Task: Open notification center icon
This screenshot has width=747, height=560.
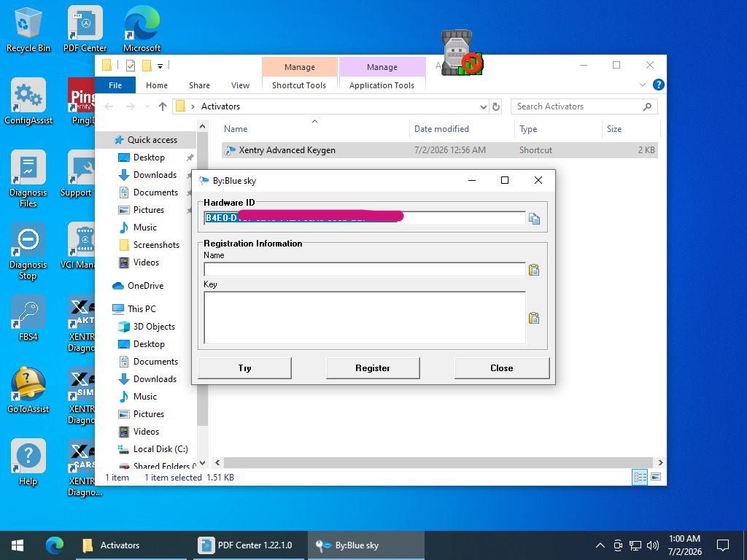Action: click(x=723, y=545)
